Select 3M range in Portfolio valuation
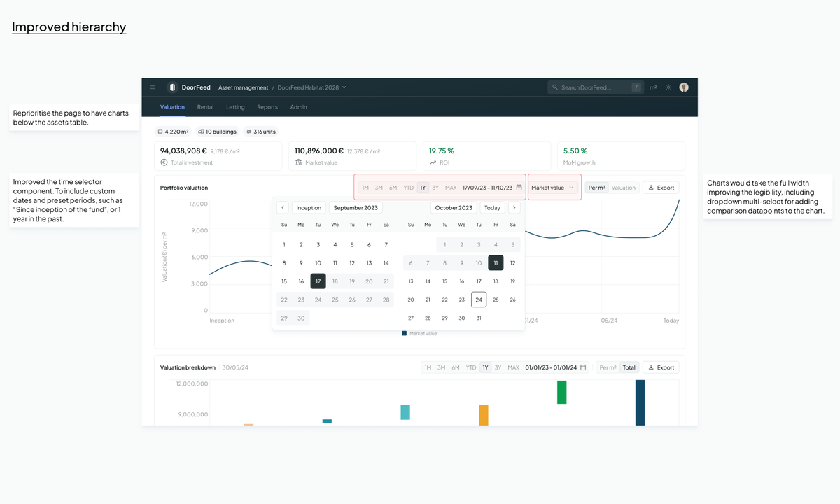Screen dimensions: 840x504 (379, 188)
